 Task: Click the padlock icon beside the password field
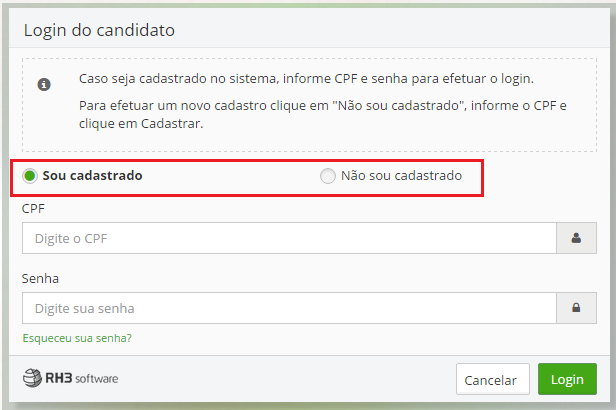pyautogui.click(x=576, y=308)
